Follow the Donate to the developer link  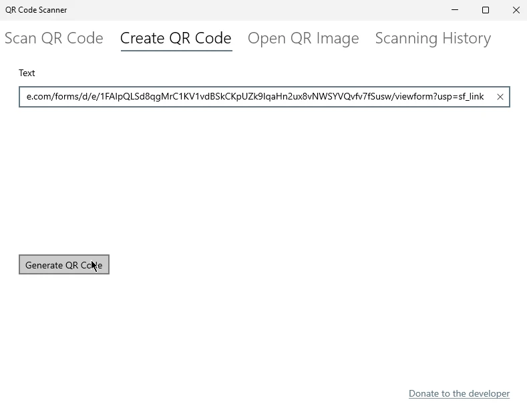459,393
